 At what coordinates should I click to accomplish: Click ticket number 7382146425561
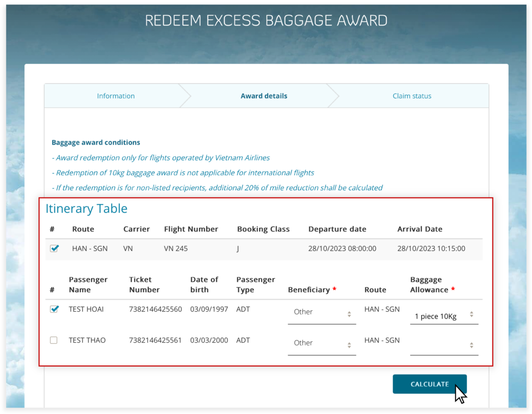coord(155,341)
